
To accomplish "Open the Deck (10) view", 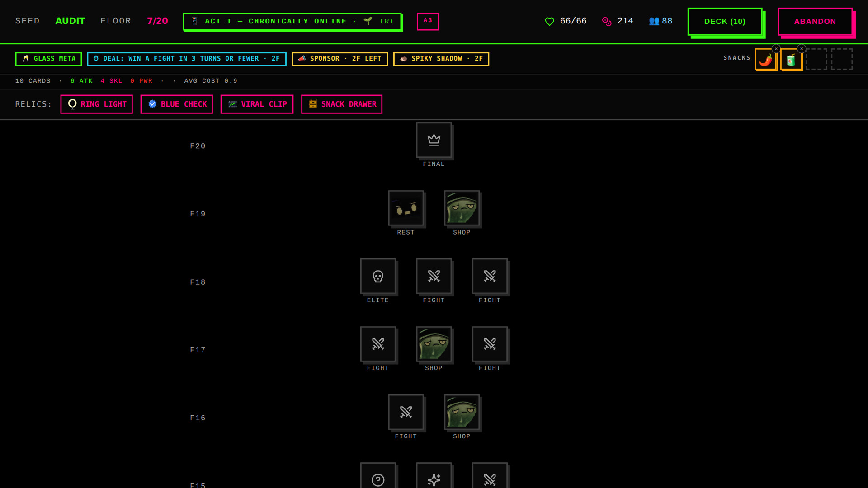I will click(725, 21).
